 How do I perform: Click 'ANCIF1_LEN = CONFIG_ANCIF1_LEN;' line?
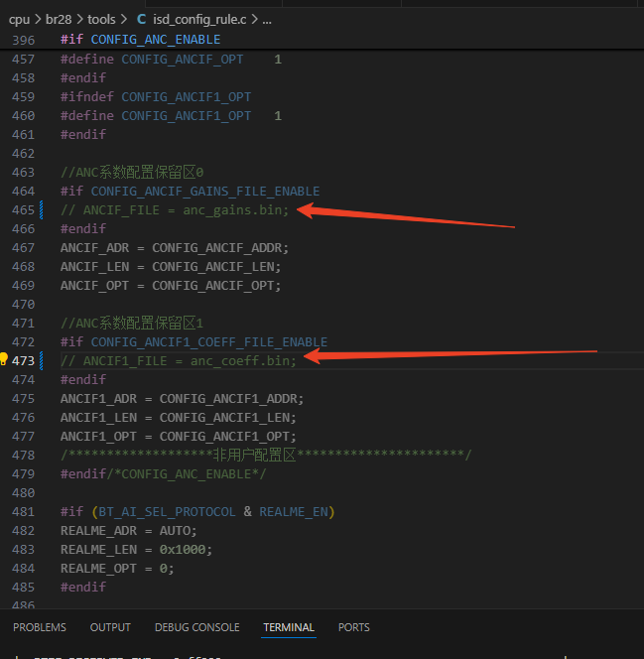(x=179, y=418)
